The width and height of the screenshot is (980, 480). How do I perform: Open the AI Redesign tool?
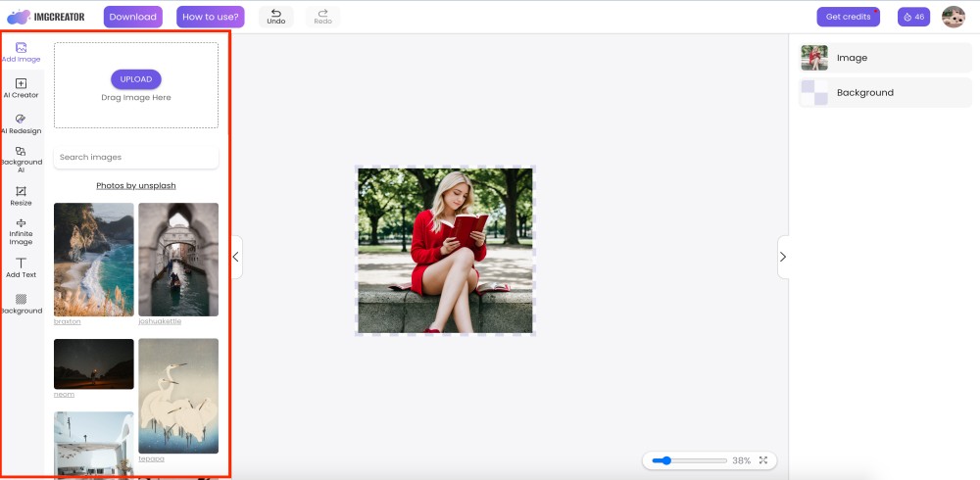pyautogui.click(x=22, y=123)
